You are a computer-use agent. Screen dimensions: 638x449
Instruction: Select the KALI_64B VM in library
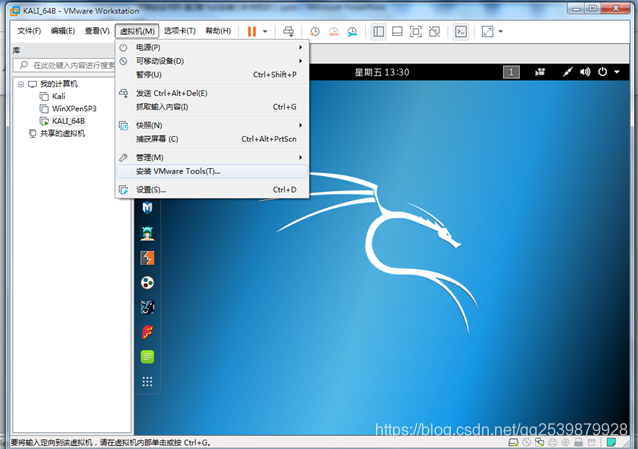tap(68, 121)
